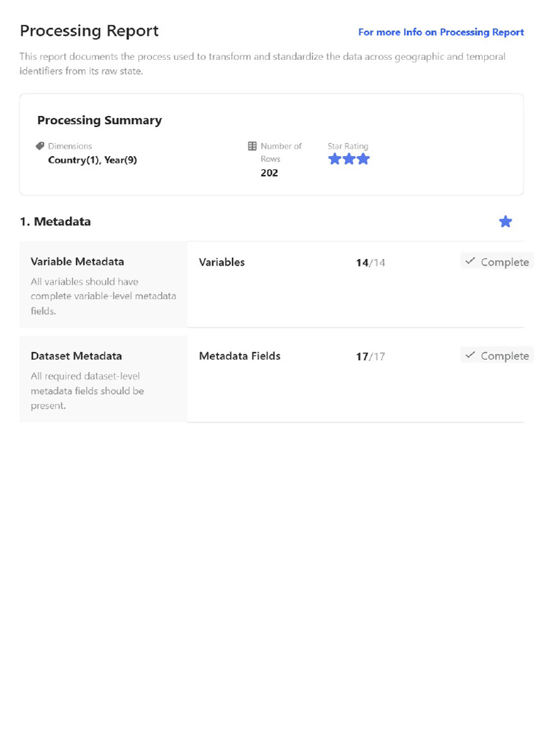Click the 202 row count value
Viewport: 560px width, 747px height.
(269, 173)
